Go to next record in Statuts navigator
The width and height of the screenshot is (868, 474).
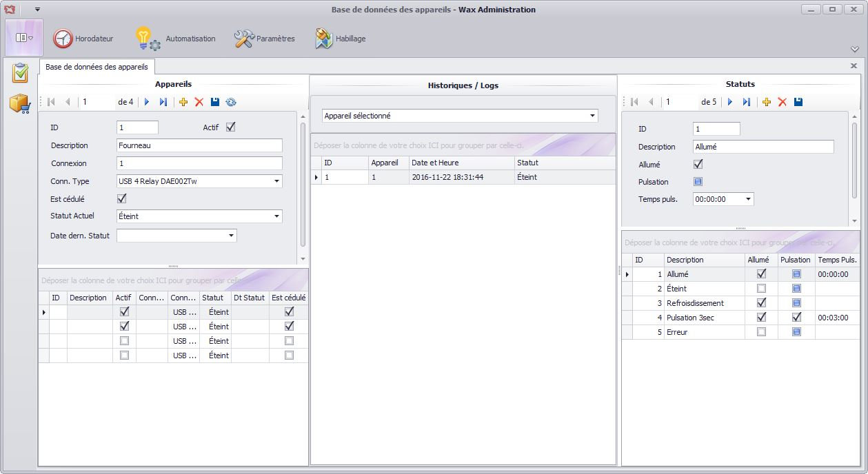730,102
